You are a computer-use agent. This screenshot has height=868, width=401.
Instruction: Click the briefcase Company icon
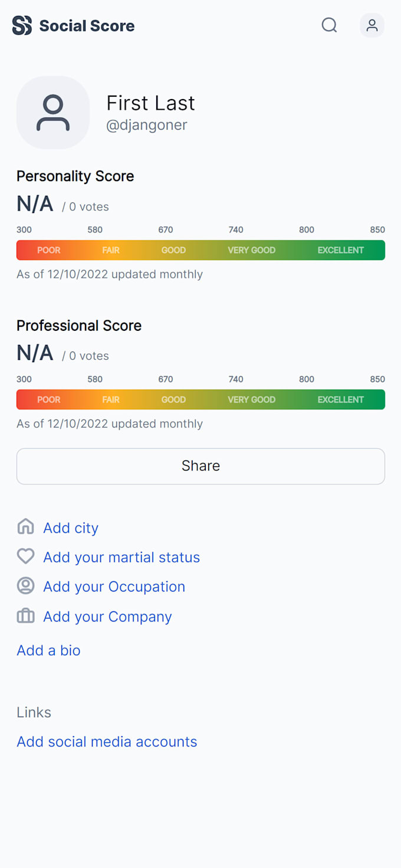click(x=25, y=616)
